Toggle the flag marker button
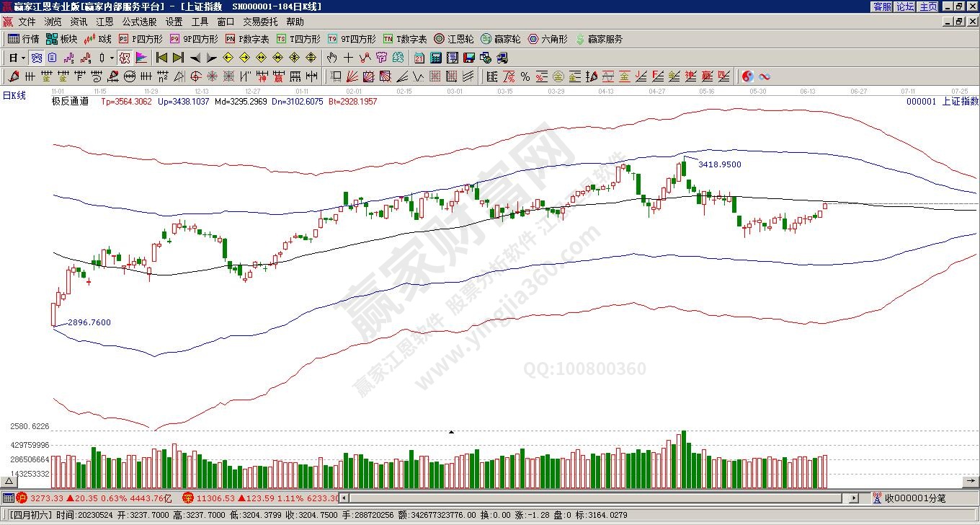The height and width of the screenshot is (525, 980). (x=141, y=58)
